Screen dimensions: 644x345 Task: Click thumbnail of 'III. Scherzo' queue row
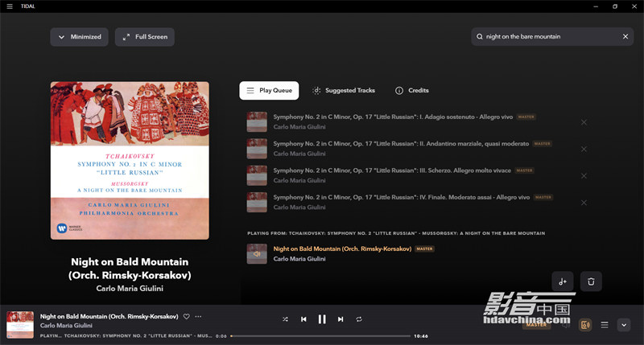(x=257, y=175)
